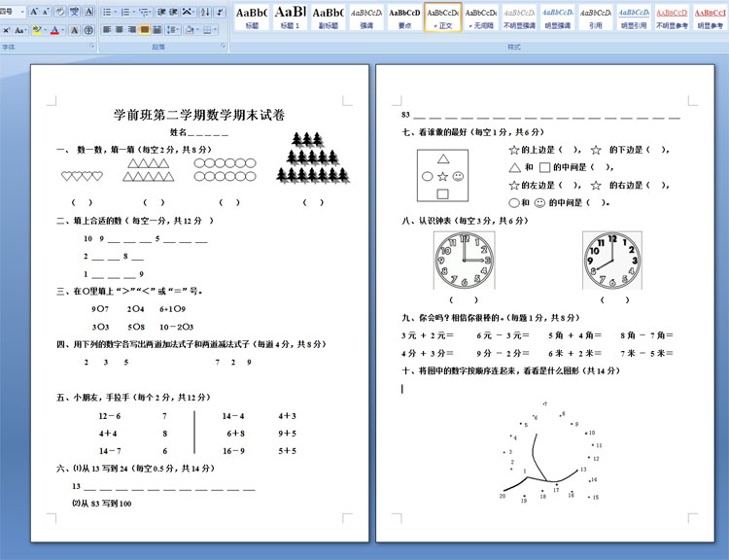Apply red font color
Viewport: 729px width, 560px height.
[54, 30]
